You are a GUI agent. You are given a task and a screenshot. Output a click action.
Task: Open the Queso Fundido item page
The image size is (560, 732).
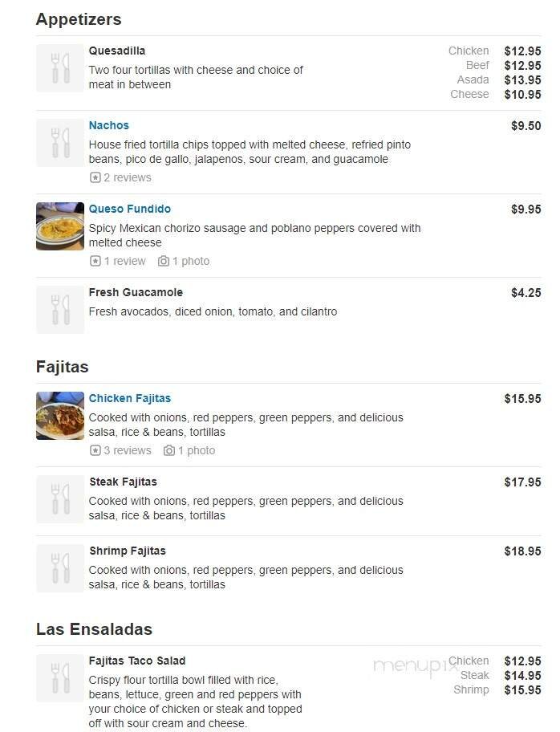[x=129, y=209]
